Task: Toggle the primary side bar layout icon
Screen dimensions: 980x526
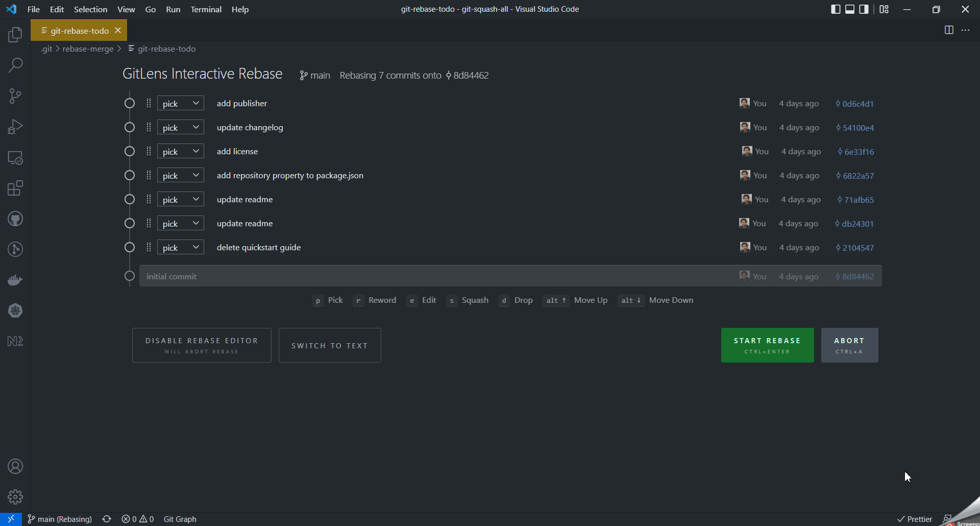Action: [836, 9]
